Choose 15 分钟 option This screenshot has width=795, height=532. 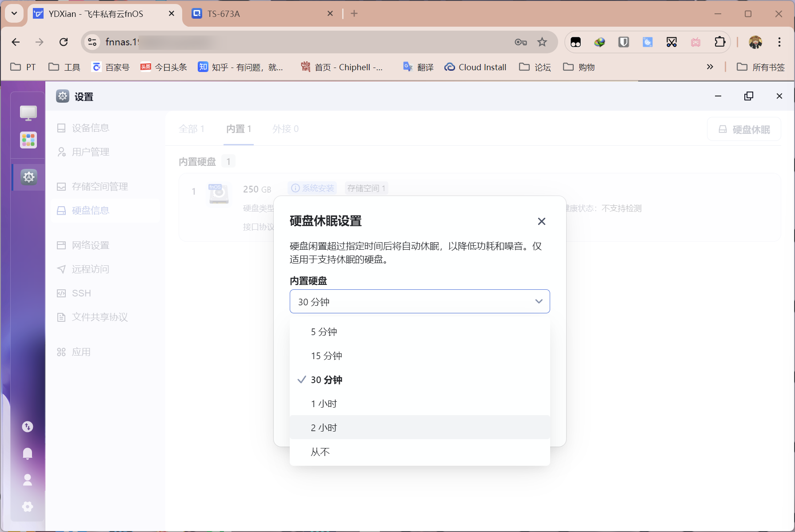(x=419, y=356)
